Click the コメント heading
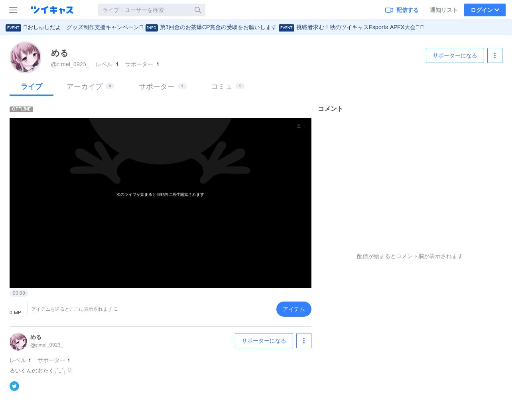 pos(330,109)
